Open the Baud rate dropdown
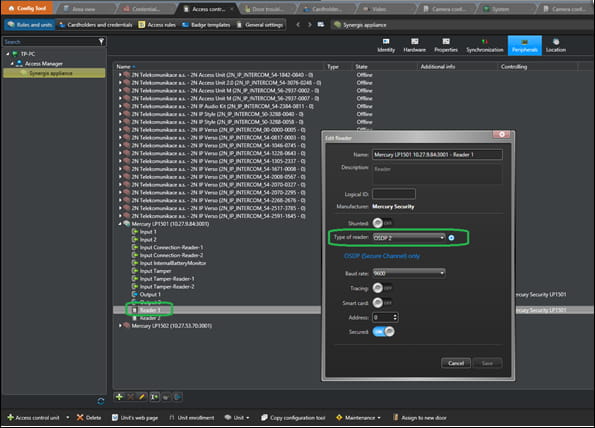 (408, 273)
